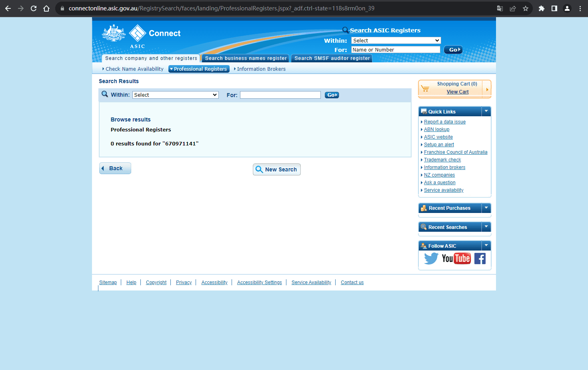Collapse the Follow ASIC panel arrow
The height and width of the screenshot is (370, 588).
tap(486, 245)
